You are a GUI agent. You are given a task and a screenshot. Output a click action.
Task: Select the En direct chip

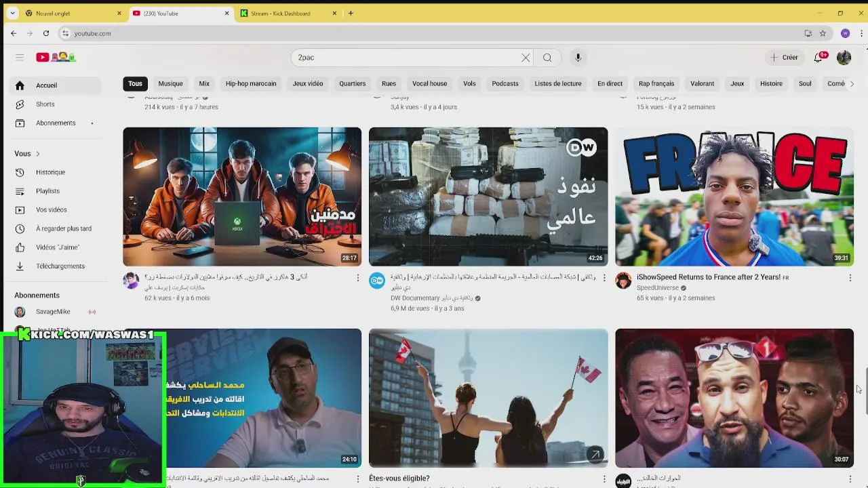point(610,84)
